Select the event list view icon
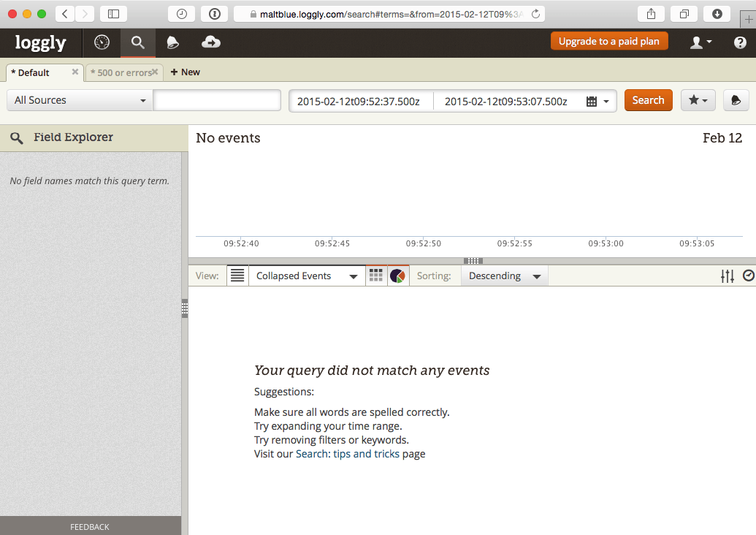This screenshot has height=535, width=756. click(237, 276)
